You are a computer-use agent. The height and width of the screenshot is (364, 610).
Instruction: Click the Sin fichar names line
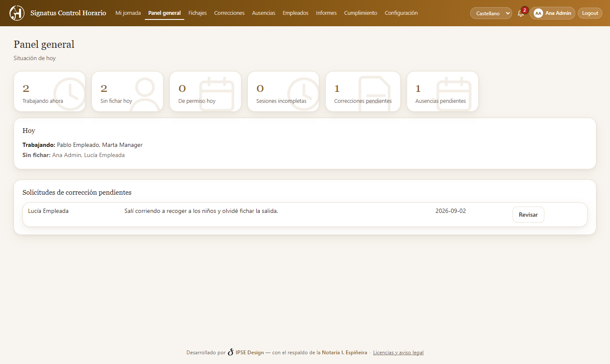coord(74,155)
